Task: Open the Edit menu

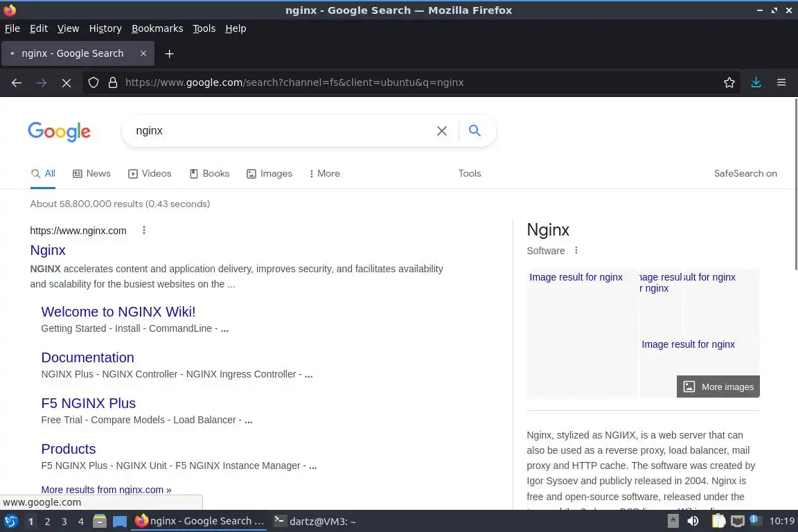Action: pyautogui.click(x=39, y=28)
